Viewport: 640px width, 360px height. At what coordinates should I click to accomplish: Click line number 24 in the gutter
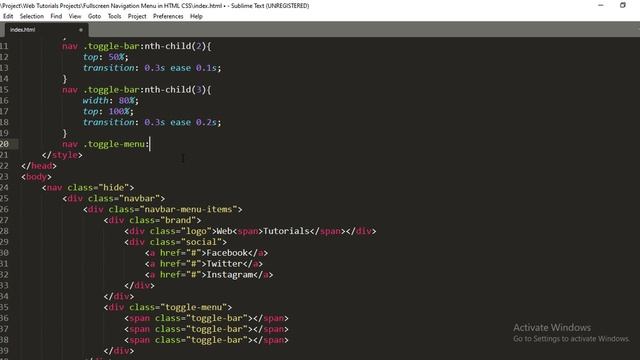(x=4, y=187)
